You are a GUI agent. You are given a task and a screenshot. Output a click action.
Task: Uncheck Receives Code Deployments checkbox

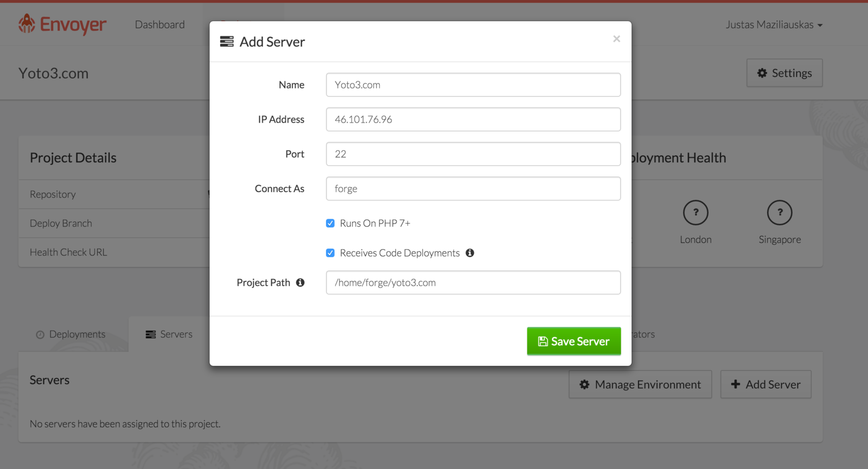330,253
